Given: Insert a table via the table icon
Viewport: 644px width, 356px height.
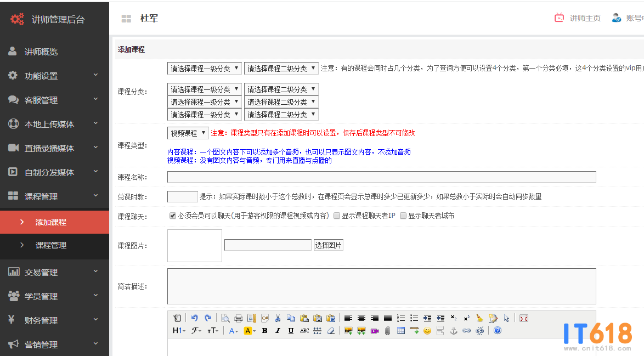Looking at the screenshot, I should pos(401,331).
